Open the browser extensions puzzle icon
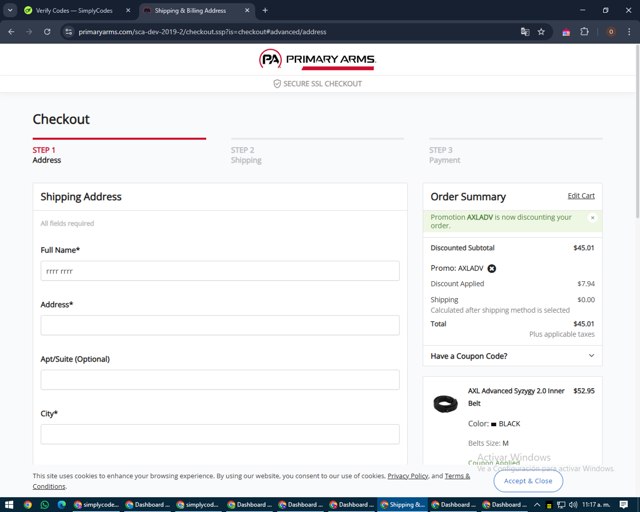640x512 pixels. (x=585, y=32)
